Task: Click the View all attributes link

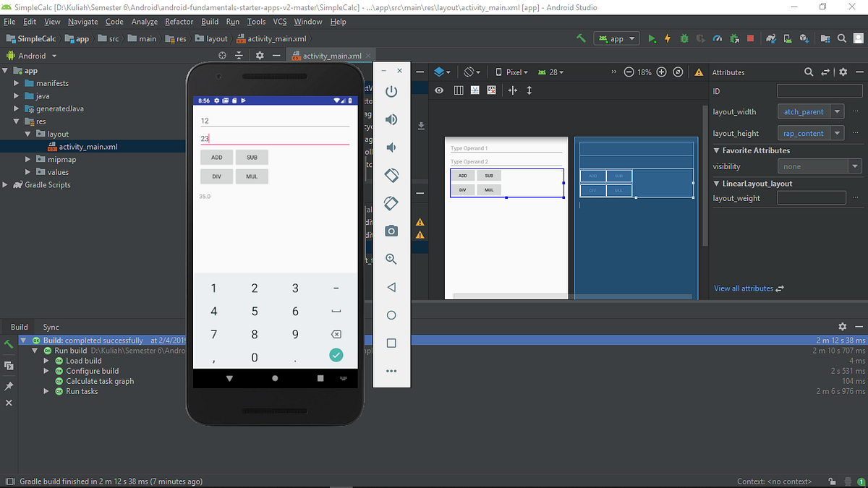Action: (744, 288)
